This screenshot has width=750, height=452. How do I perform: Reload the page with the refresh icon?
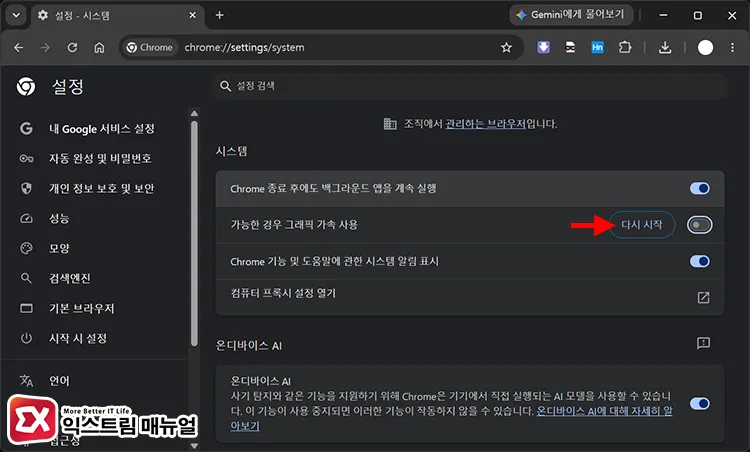click(72, 47)
